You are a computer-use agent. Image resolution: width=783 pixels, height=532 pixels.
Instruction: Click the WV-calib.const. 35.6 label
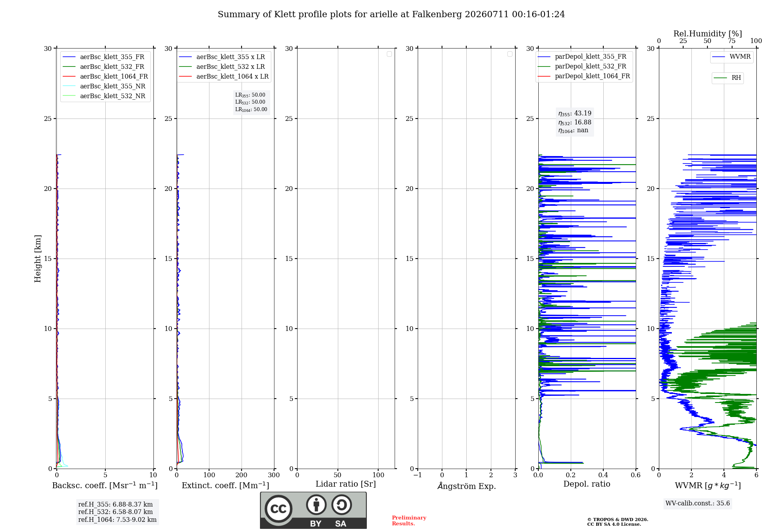coord(698,503)
